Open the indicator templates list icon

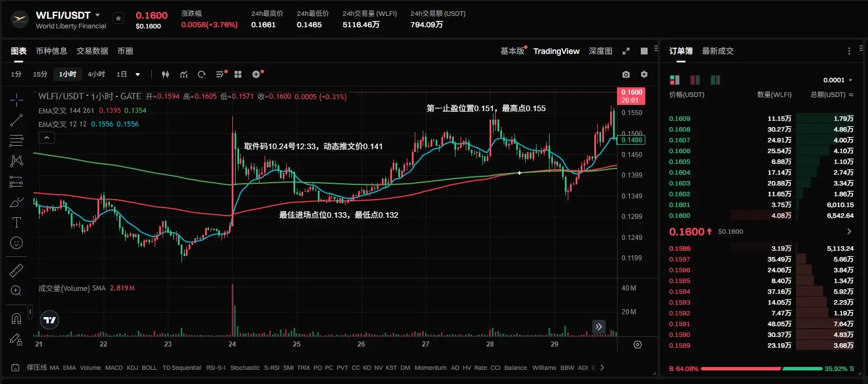coord(220,74)
